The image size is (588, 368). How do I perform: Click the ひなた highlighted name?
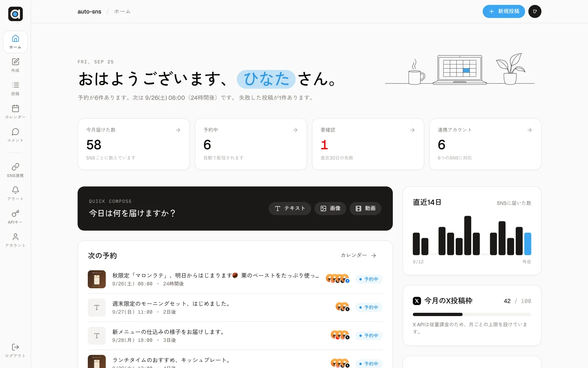pyautogui.click(x=266, y=79)
